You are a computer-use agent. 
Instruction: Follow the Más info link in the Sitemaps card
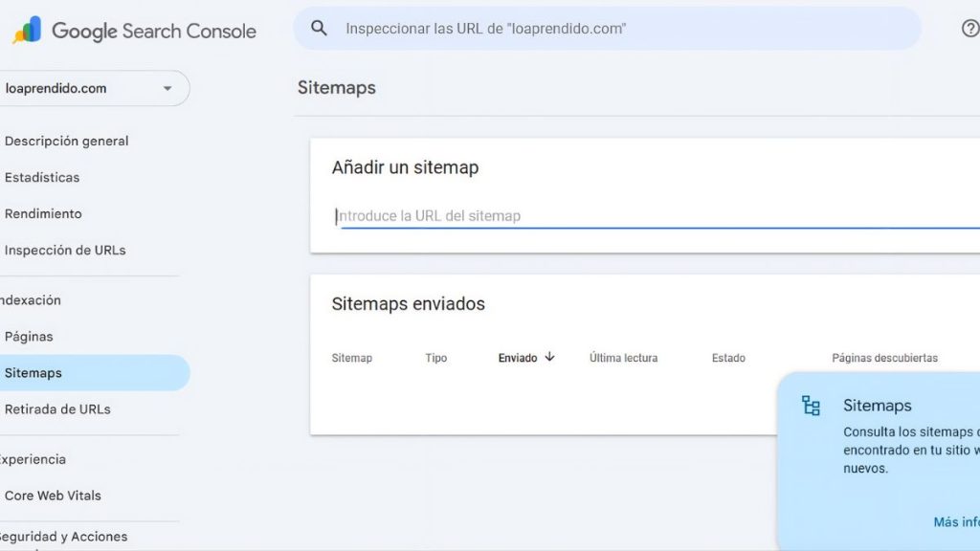(957, 521)
